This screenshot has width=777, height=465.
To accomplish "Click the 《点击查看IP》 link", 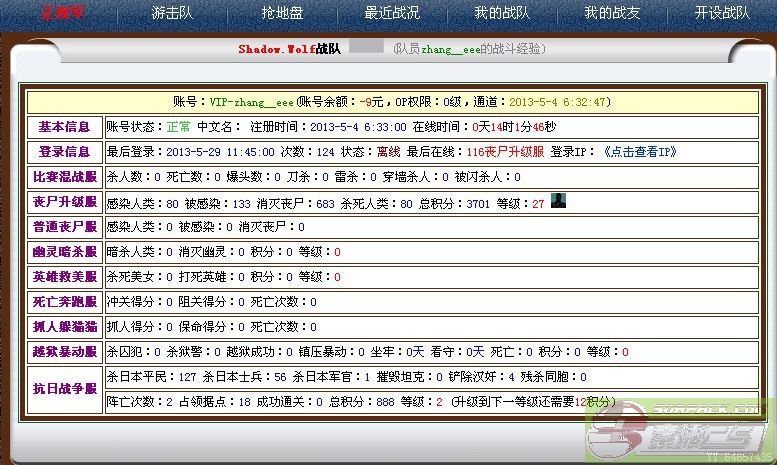I will [640, 152].
